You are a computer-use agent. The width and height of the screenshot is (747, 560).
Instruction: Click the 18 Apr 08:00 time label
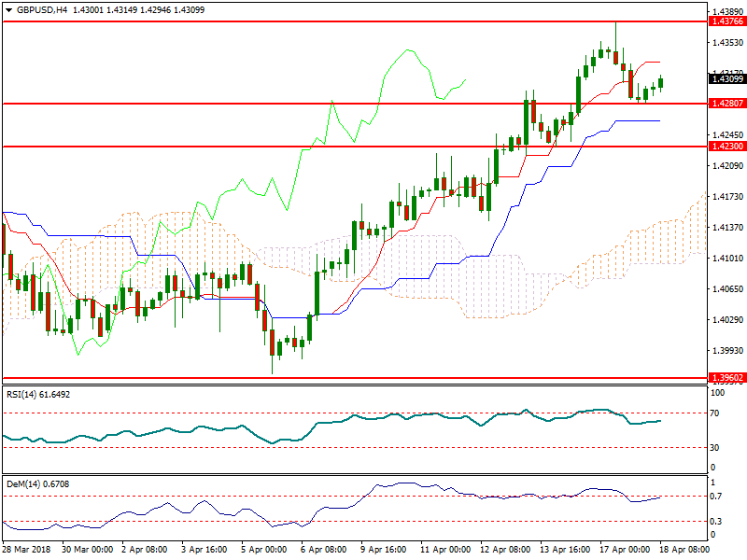tap(684, 552)
